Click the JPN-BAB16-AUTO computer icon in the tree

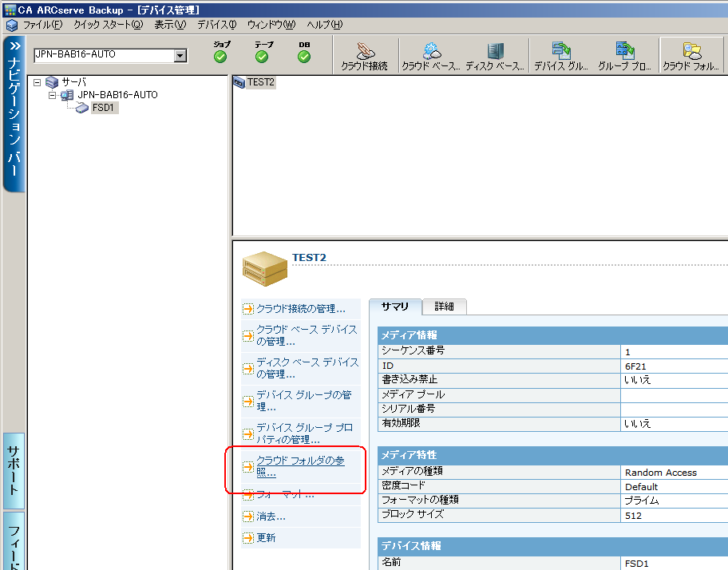click(x=67, y=95)
